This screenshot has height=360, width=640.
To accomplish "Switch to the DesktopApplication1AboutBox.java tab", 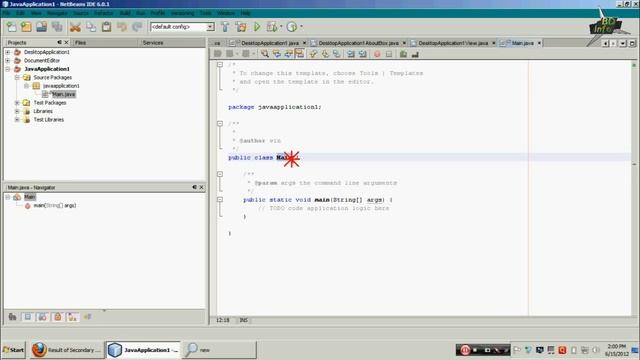I will 358,43.
